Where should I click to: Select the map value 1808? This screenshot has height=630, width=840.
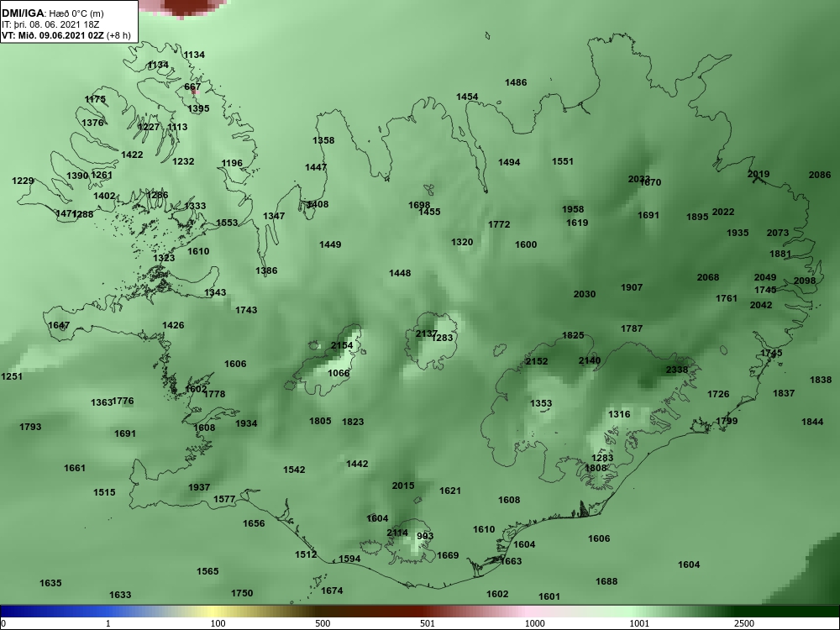(x=596, y=468)
